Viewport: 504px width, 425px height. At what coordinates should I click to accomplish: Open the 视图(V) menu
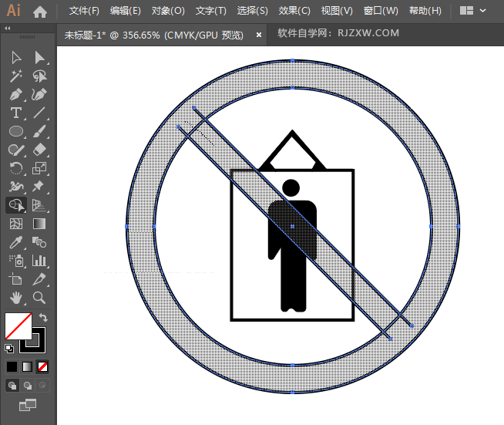point(337,11)
